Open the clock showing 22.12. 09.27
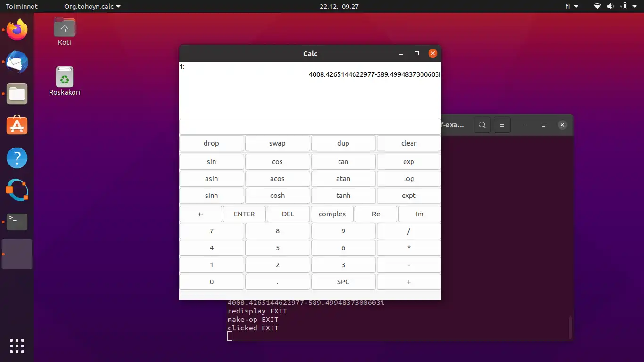The width and height of the screenshot is (644, 362). (x=339, y=7)
